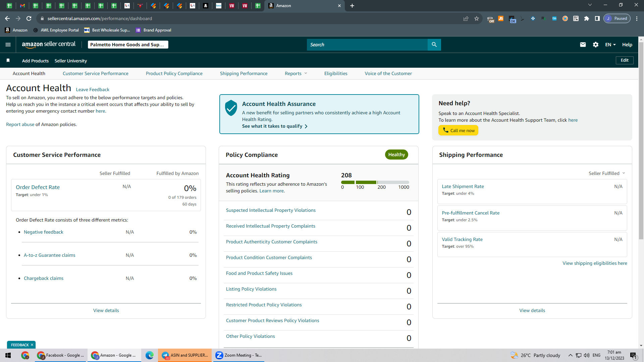Click the Account Health Rating progress bar
644x362 pixels.
375,182
